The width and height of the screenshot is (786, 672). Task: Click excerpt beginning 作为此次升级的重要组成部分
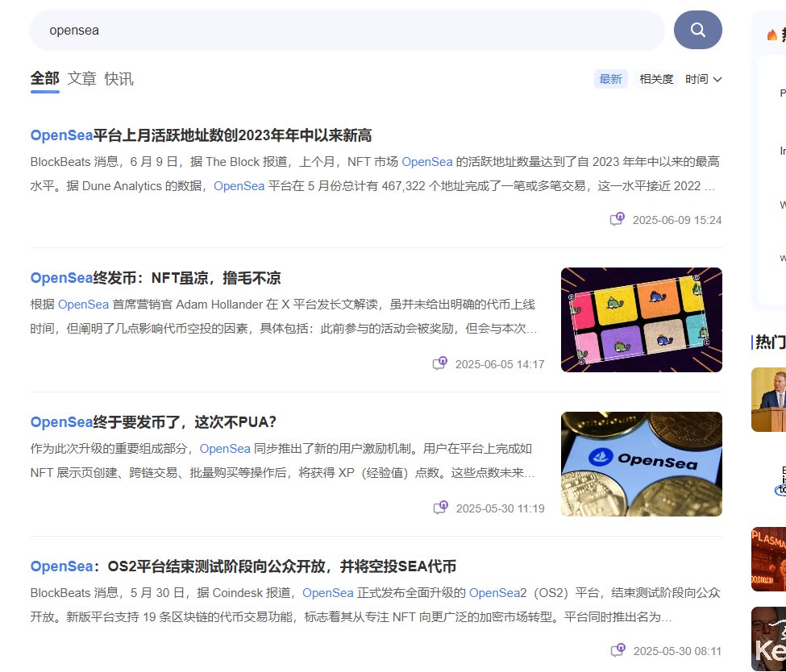283,461
